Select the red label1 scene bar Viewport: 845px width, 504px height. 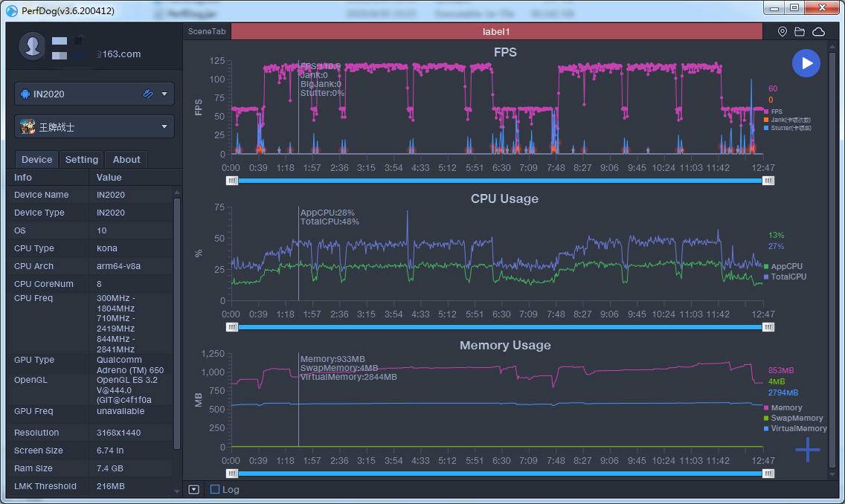(496, 31)
